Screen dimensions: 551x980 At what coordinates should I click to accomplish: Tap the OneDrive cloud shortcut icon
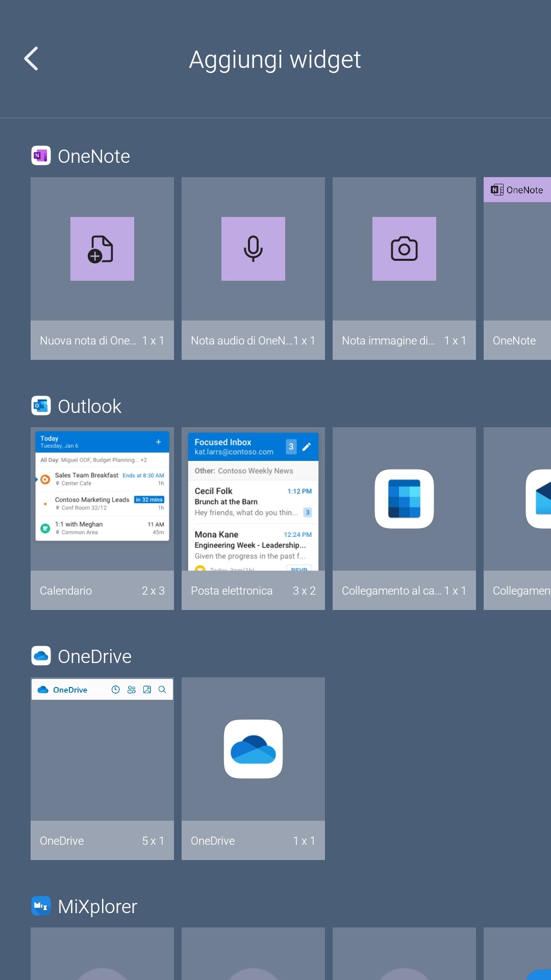(253, 749)
